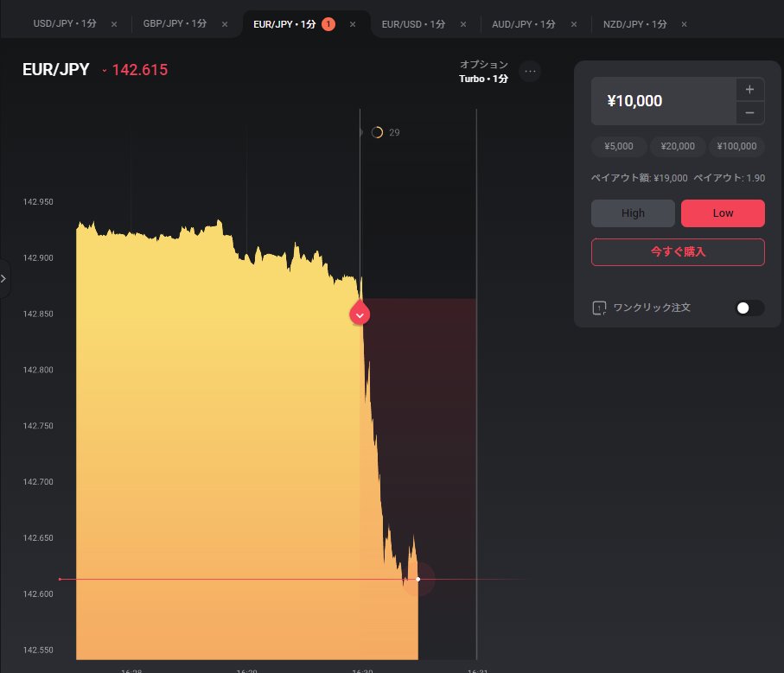Click the 142.950 axis label
This screenshot has width=784, height=673.
38,202
